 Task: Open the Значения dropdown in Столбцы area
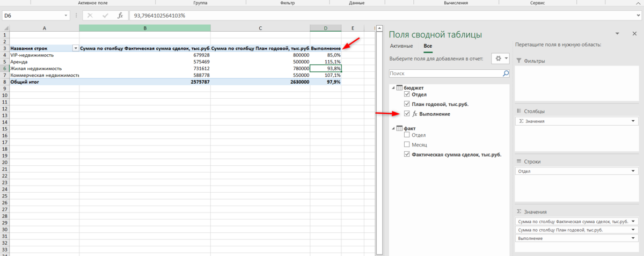[634, 122]
